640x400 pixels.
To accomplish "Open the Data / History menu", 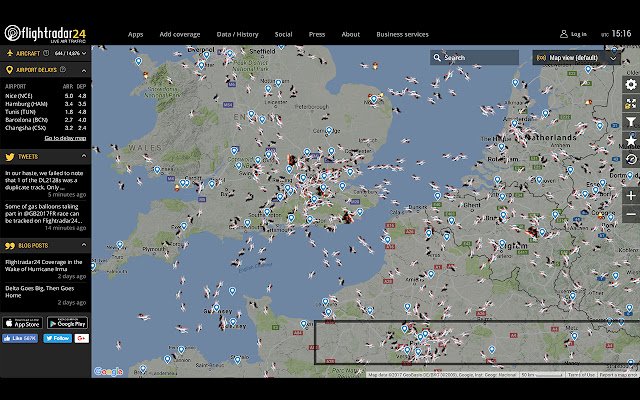I will point(238,34).
